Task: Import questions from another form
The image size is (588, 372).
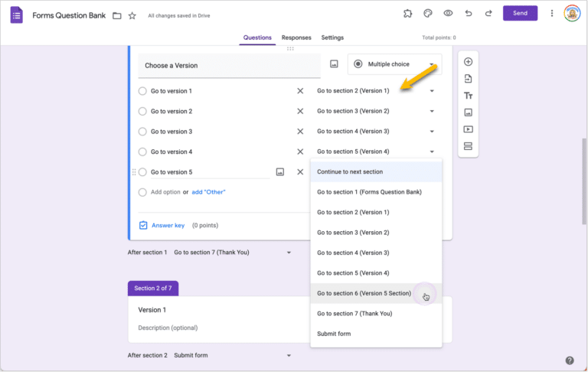Action: [x=468, y=79]
